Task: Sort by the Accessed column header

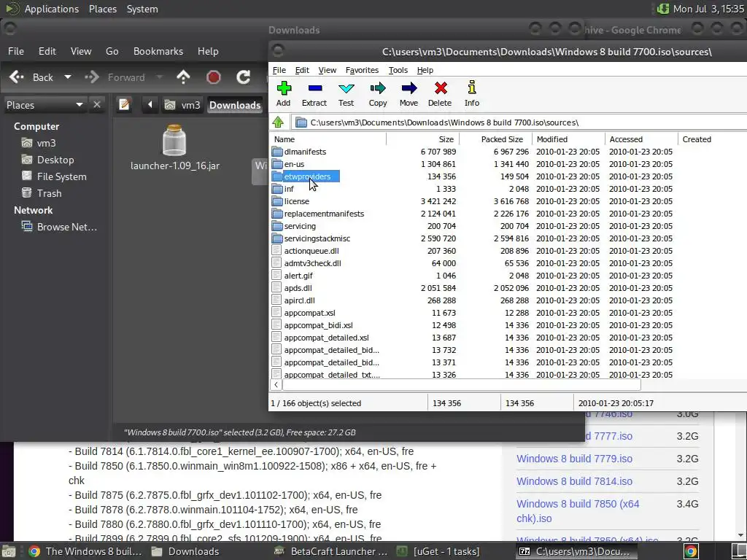Action: click(641, 139)
